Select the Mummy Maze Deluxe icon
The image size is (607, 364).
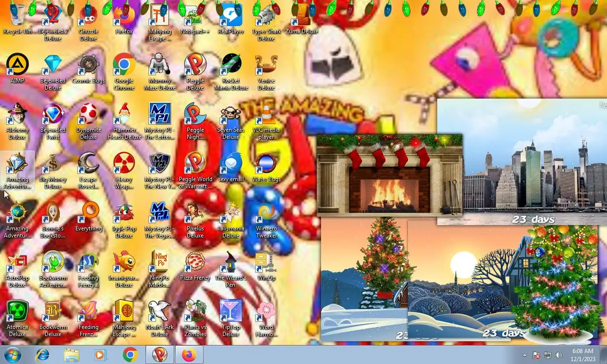pos(160,72)
